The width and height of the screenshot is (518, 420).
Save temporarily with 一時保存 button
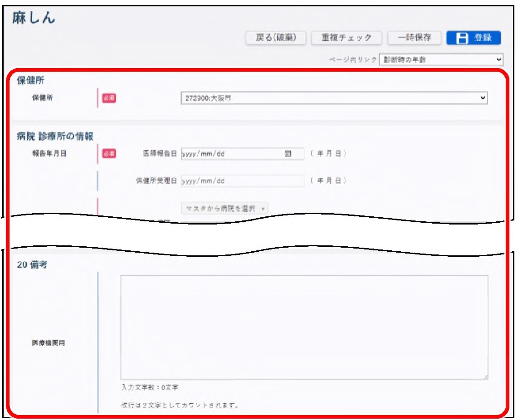(x=414, y=38)
